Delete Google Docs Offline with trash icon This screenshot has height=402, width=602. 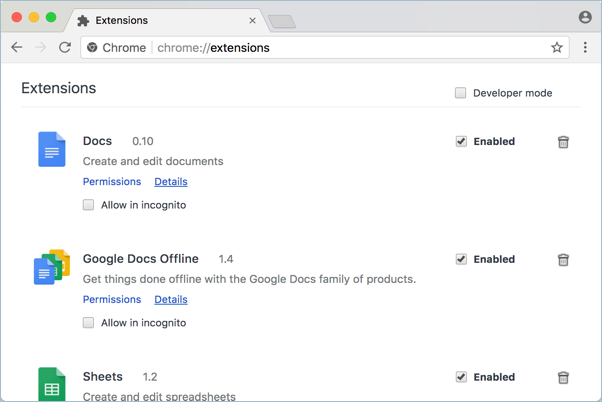[x=563, y=260]
